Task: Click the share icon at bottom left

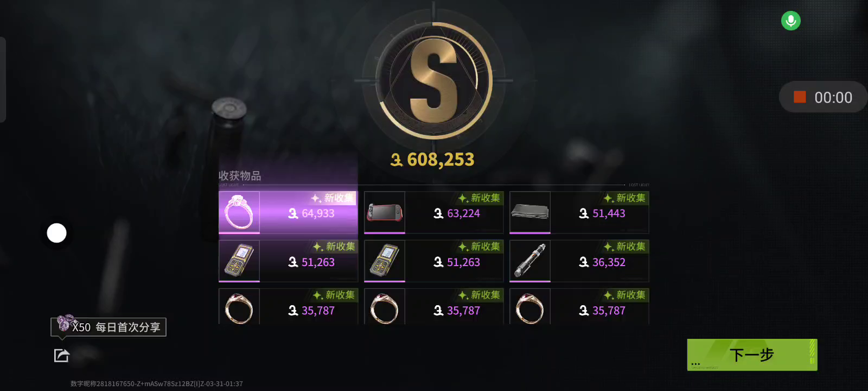Action: pyautogui.click(x=62, y=356)
